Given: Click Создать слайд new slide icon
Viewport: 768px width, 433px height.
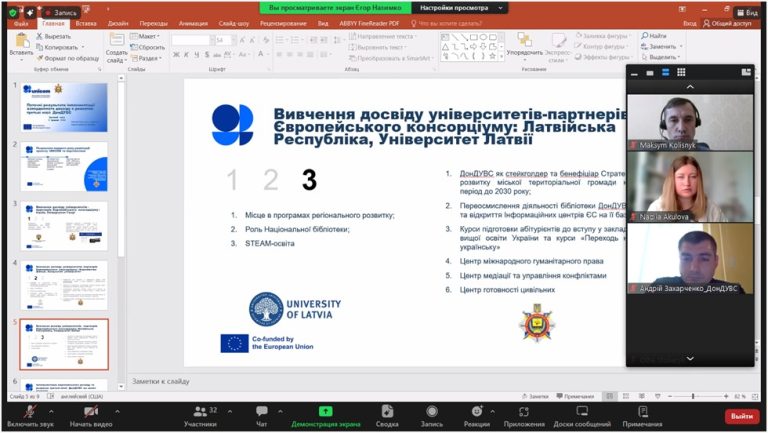Looking at the screenshot, I should (117, 40).
